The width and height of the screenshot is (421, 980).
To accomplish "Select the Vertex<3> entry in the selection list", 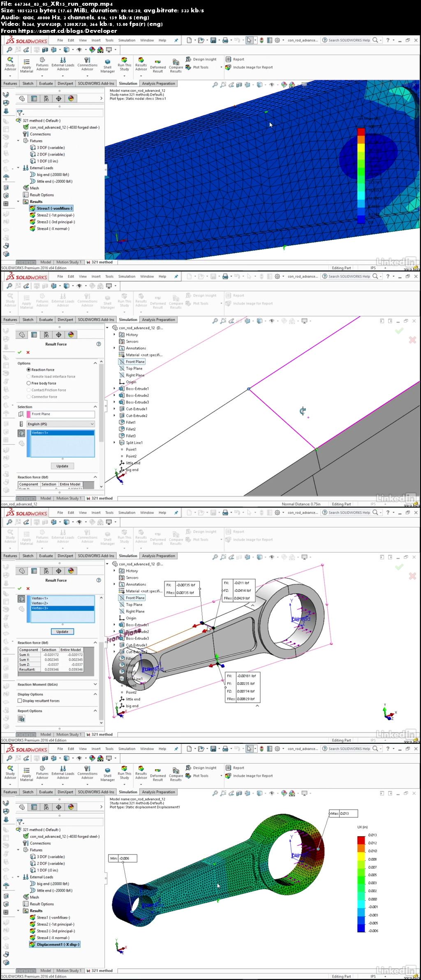I will click(62, 608).
